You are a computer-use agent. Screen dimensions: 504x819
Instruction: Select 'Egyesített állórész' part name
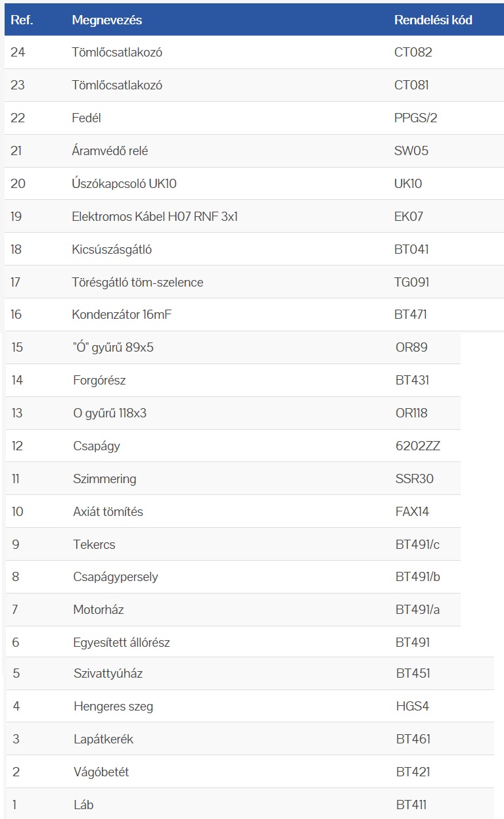click(x=122, y=642)
